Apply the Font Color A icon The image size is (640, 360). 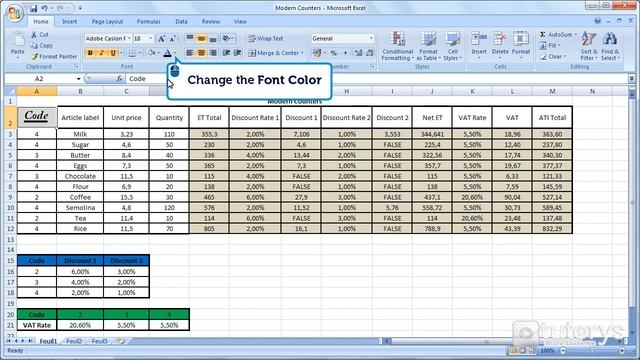pos(167,53)
